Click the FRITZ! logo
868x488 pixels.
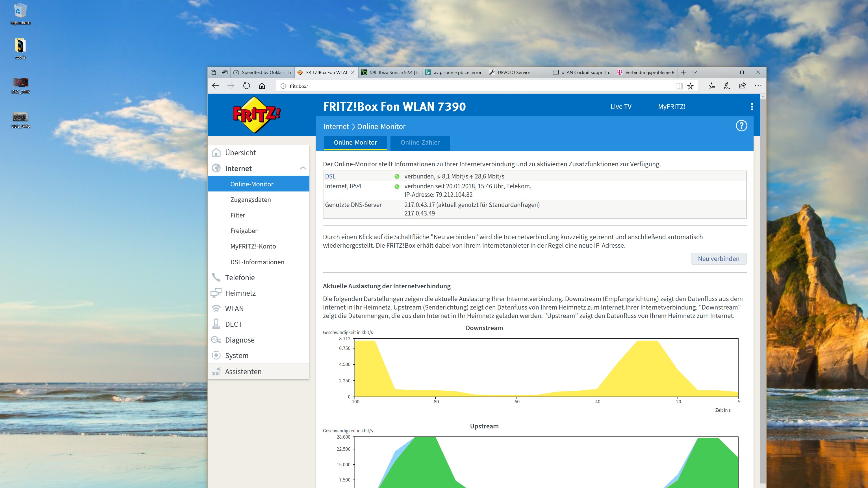(x=256, y=114)
